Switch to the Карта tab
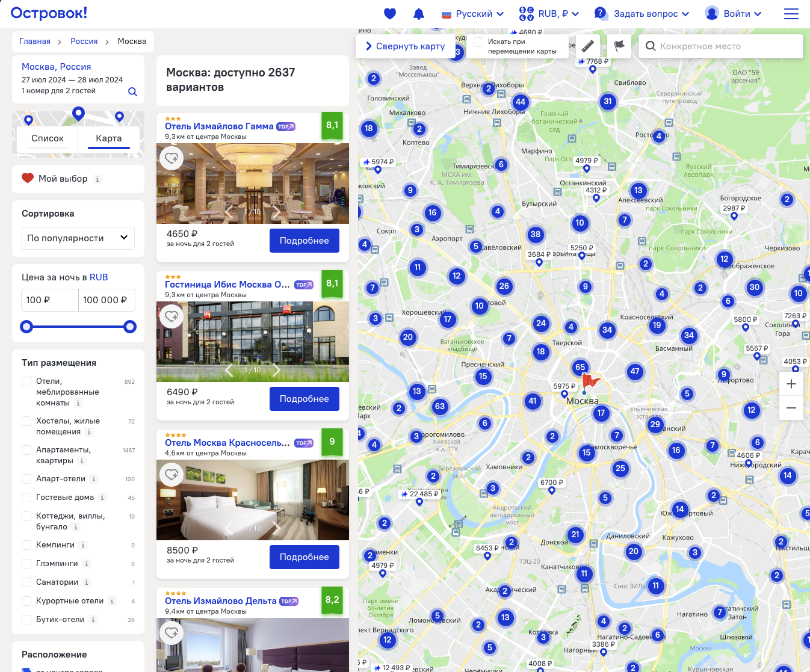Screen dimensions: 810x672 click(109, 139)
